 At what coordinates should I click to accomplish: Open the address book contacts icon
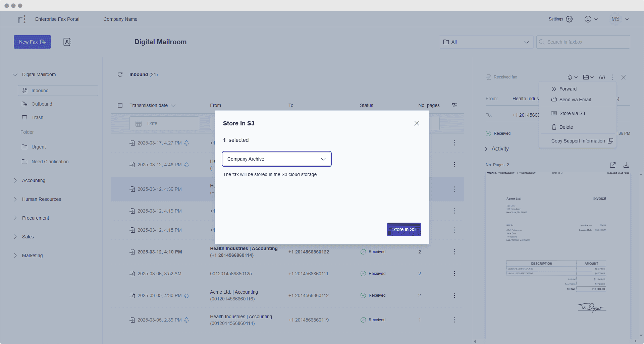[67, 42]
